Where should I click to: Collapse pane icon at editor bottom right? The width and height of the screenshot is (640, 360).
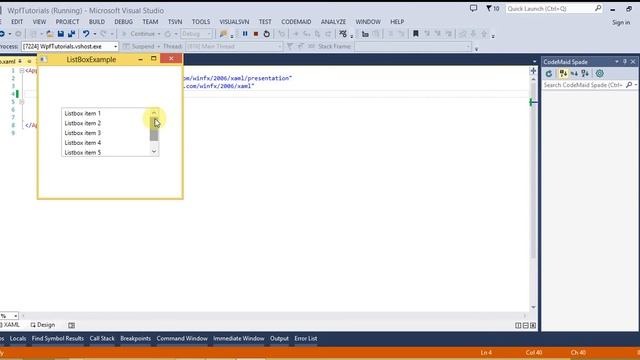click(x=533, y=325)
